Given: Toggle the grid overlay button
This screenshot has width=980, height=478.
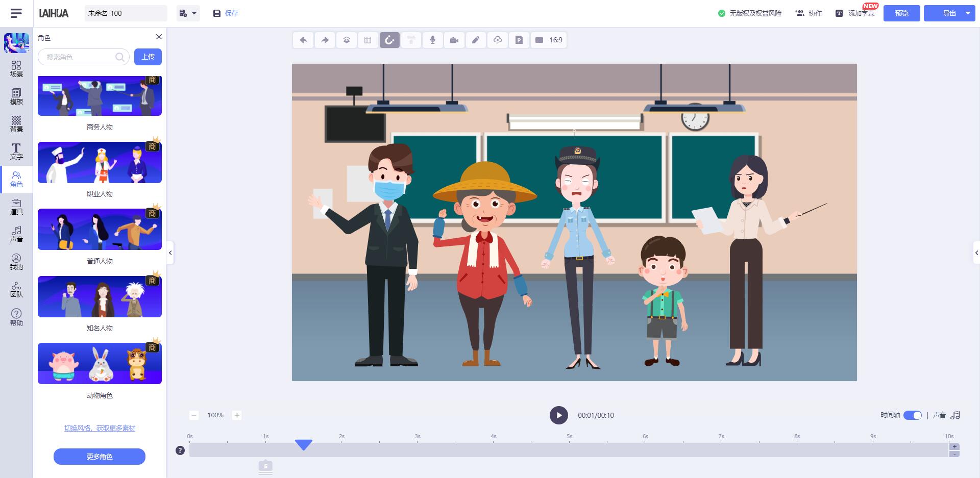Looking at the screenshot, I should (x=368, y=40).
